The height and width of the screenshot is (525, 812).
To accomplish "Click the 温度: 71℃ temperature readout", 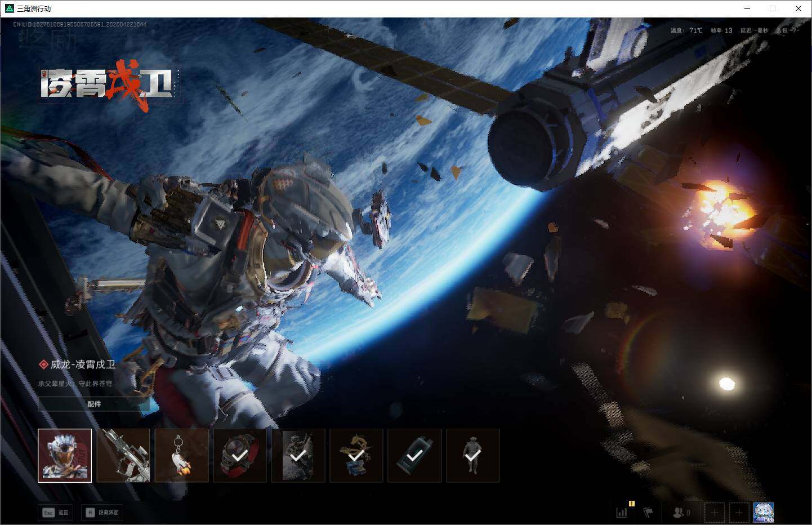I will (686, 30).
